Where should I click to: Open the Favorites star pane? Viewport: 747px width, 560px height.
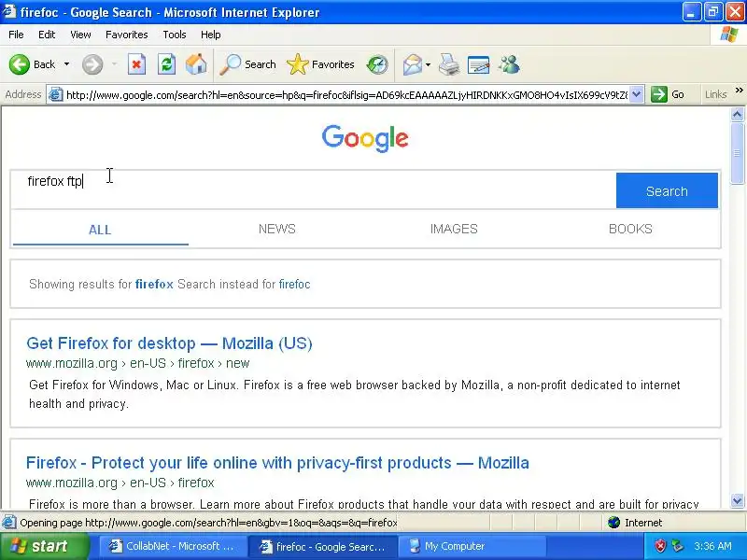[x=320, y=64]
